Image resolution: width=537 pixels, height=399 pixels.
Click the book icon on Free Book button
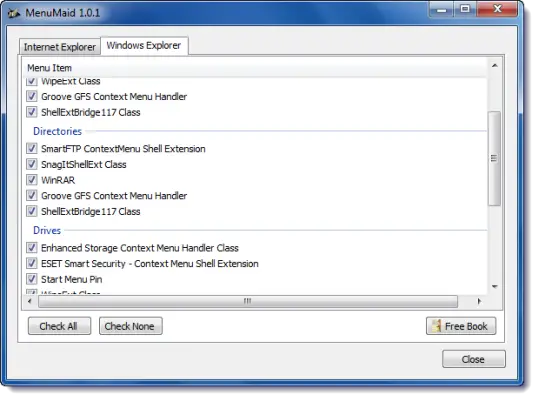point(436,326)
